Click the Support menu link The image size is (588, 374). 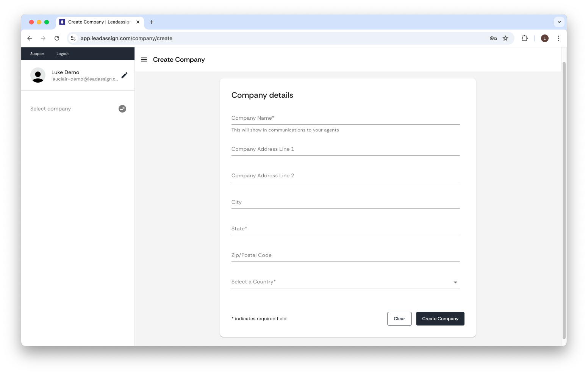coord(37,54)
